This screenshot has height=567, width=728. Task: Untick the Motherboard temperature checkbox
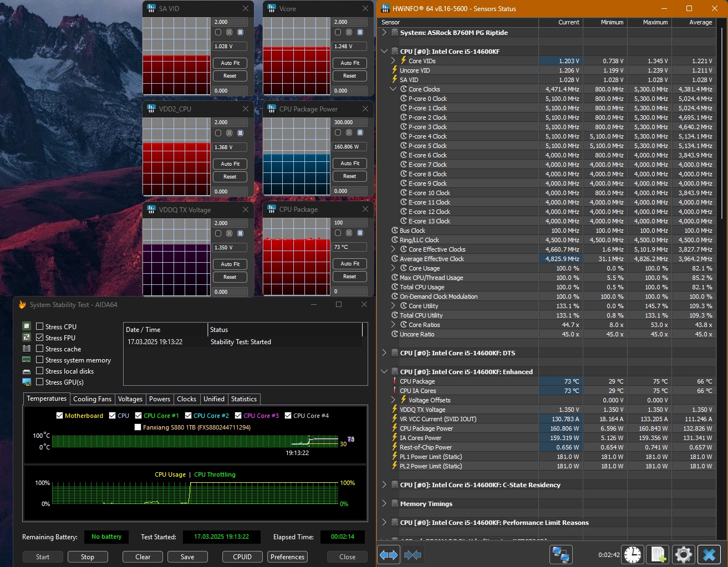click(x=59, y=416)
